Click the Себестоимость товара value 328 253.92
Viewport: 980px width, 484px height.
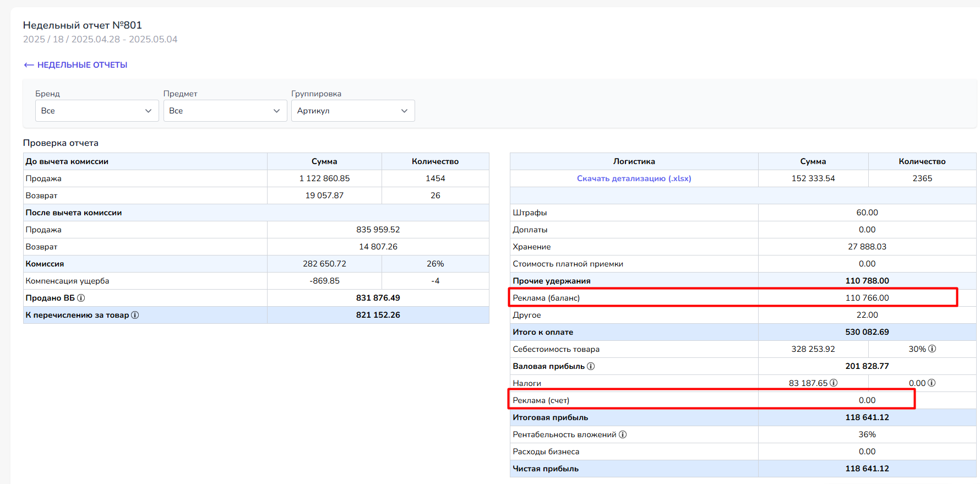point(813,349)
